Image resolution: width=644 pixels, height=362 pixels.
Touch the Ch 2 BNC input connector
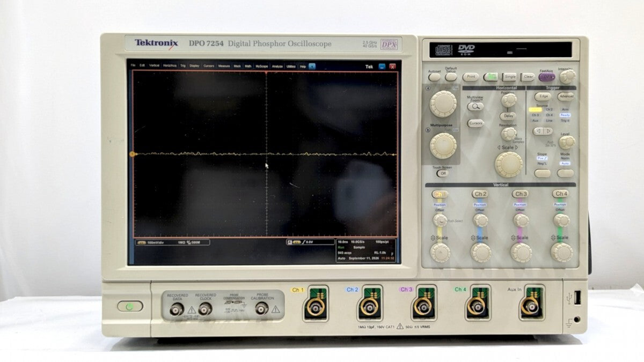coord(369,307)
